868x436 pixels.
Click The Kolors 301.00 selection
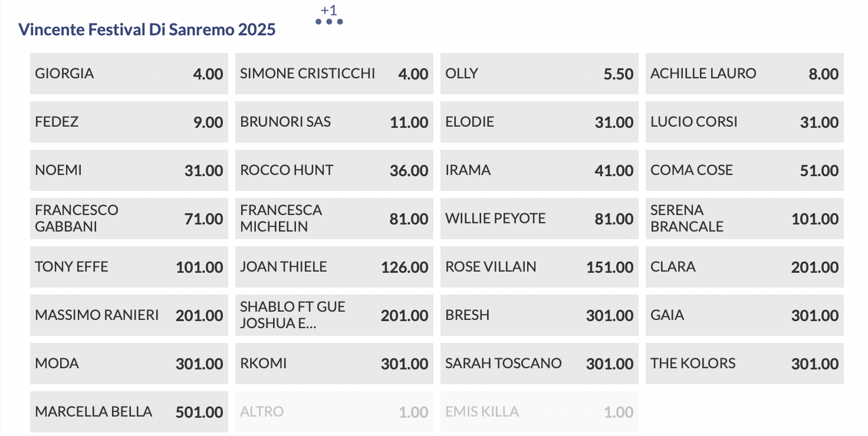(744, 364)
